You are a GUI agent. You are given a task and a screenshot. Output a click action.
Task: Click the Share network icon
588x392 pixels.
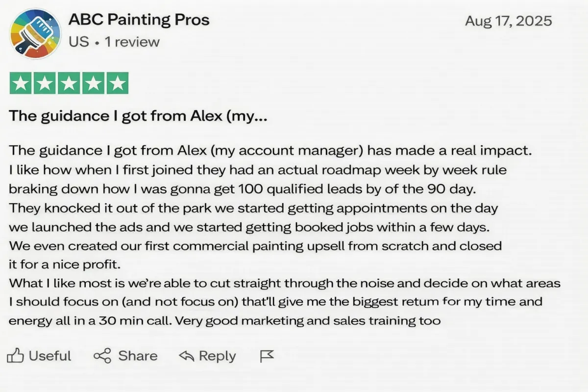pos(102,356)
